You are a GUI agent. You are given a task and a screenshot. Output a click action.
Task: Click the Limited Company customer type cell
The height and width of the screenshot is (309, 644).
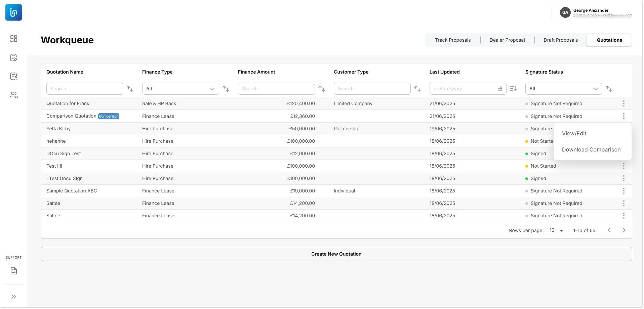pyautogui.click(x=353, y=103)
